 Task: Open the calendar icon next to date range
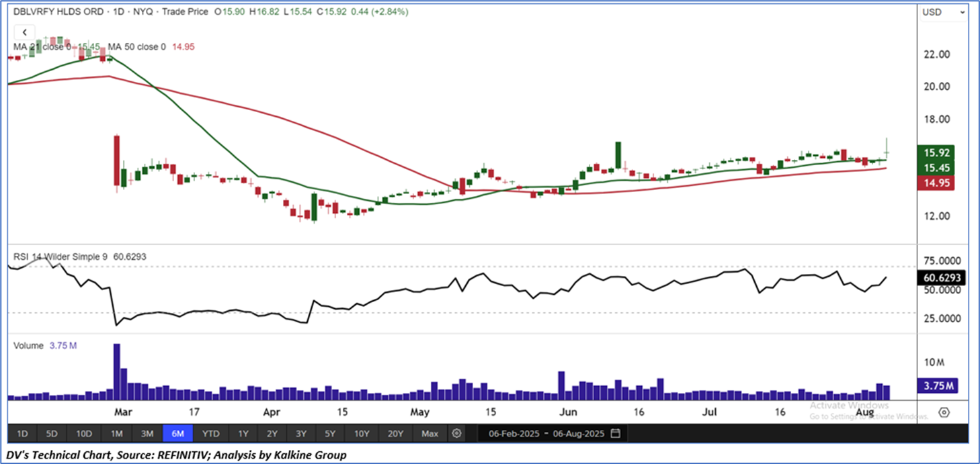(616, 433)
